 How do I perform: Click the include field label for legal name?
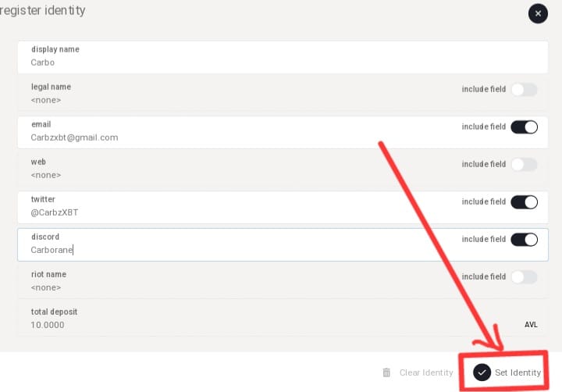[x=483, y=89]
